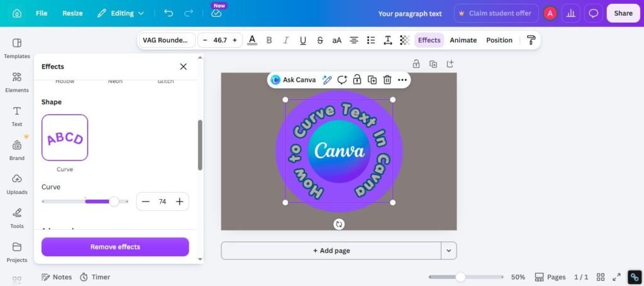Go to Canva home icon
Screen dimensions: 644x286
click(17, 14)
